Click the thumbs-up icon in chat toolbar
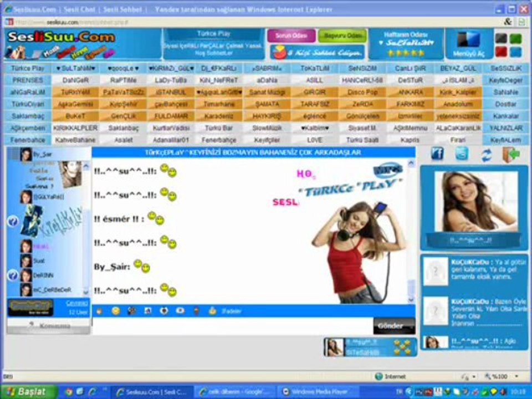Viewport: 532px width, 399px height. (212, 310)
